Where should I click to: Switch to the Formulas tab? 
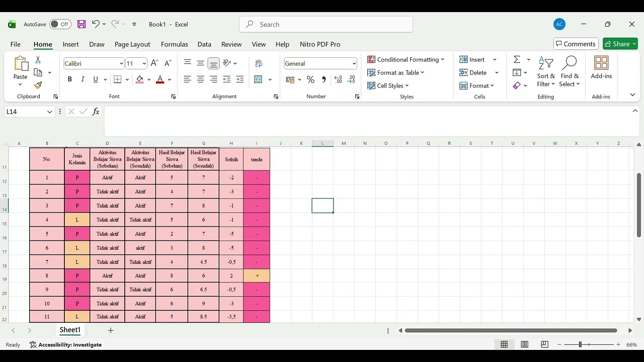tap(175, 44)
